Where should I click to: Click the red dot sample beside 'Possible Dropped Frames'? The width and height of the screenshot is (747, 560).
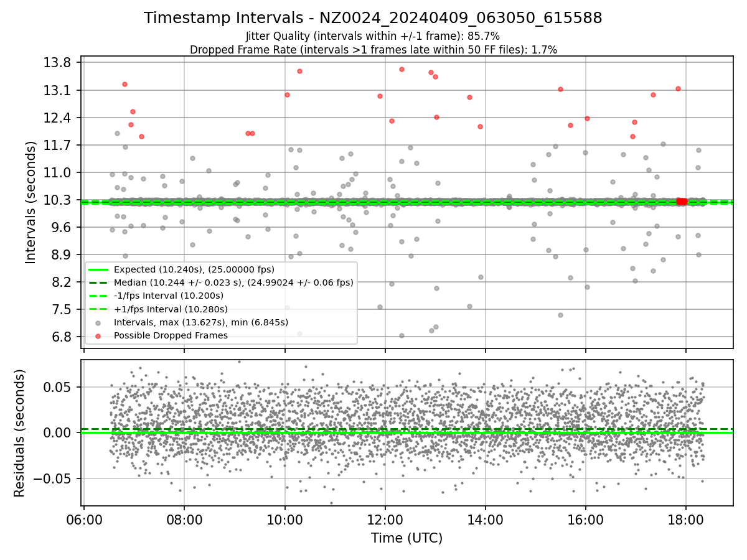point(98,335)
